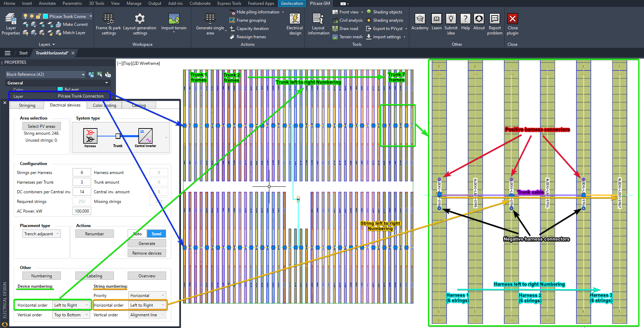Image resolution: width=644 pixels, height=328 pixels.
Task: Click Quick Select icon in Properties
Action: pyautogui.click(x=108, y=74)
